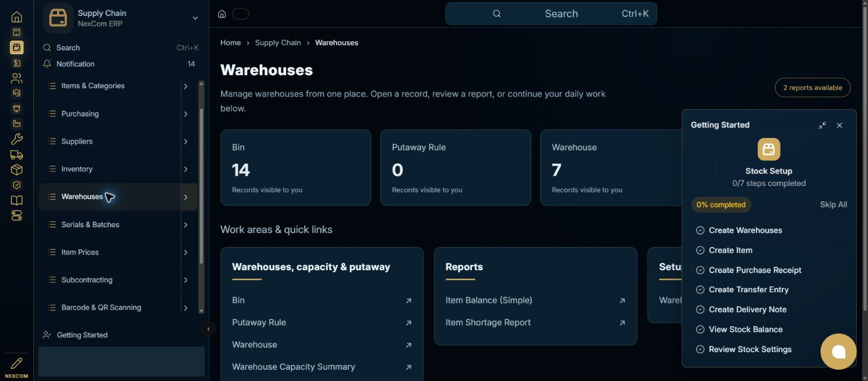Open the Home icon in left rail

16,17
